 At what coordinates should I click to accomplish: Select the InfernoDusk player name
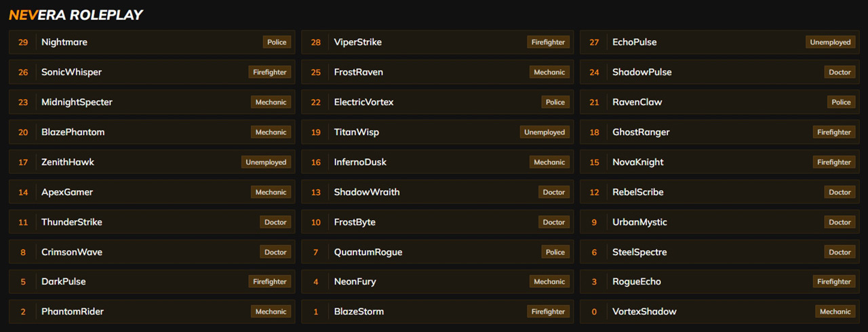360,162
